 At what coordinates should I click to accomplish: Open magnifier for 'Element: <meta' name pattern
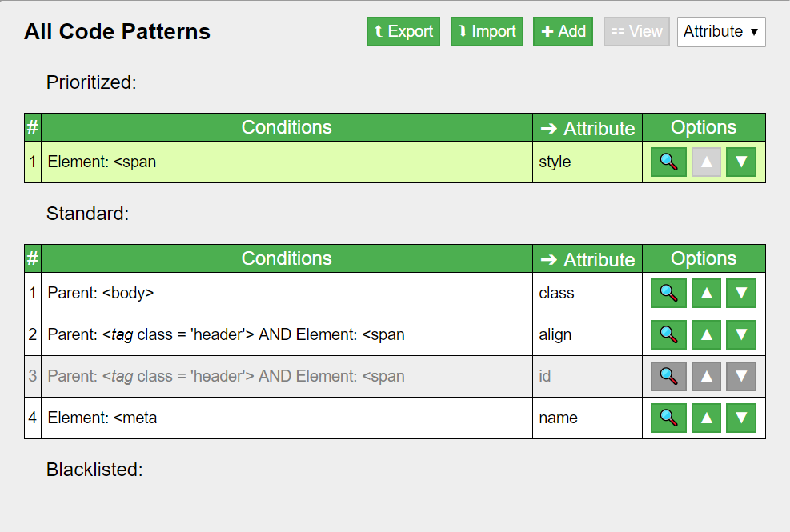tap(668, 418)
